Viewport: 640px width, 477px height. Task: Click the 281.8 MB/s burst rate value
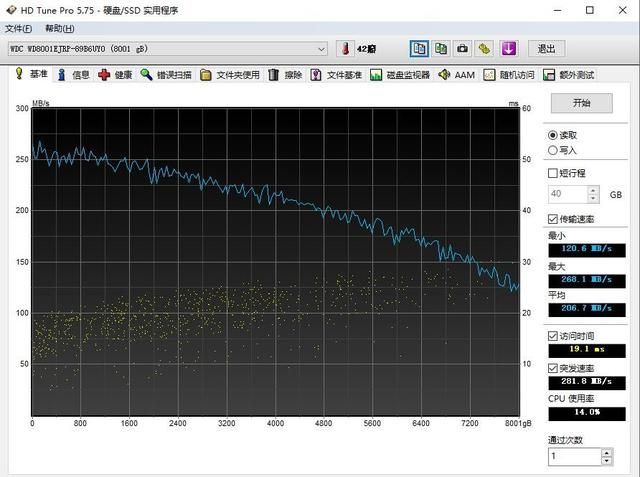click(x=587, y=382)
